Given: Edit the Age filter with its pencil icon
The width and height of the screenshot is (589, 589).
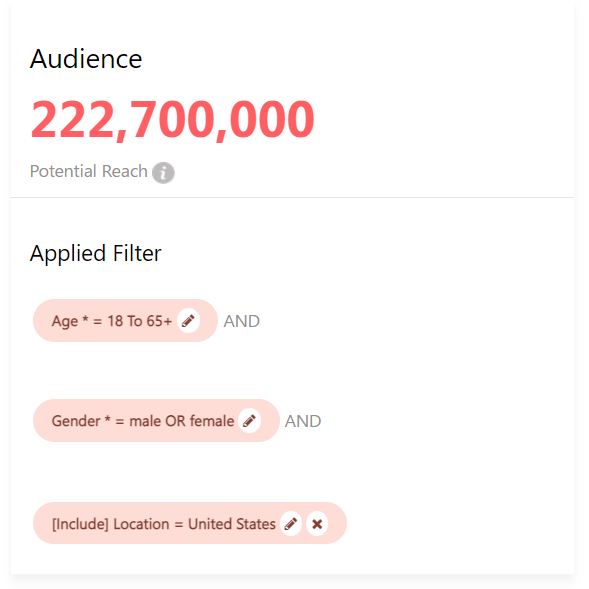Looking at the screenshot, I should (x=188, y=321).
